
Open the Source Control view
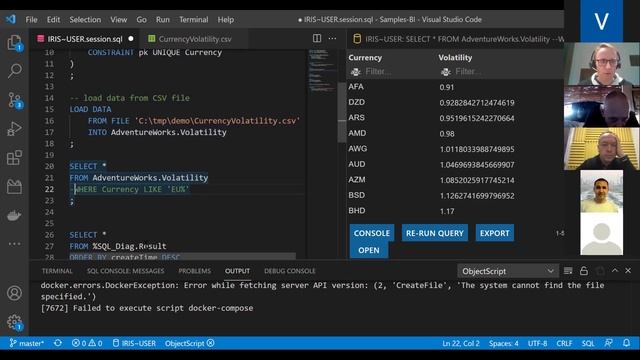click(x=15, y=100)
